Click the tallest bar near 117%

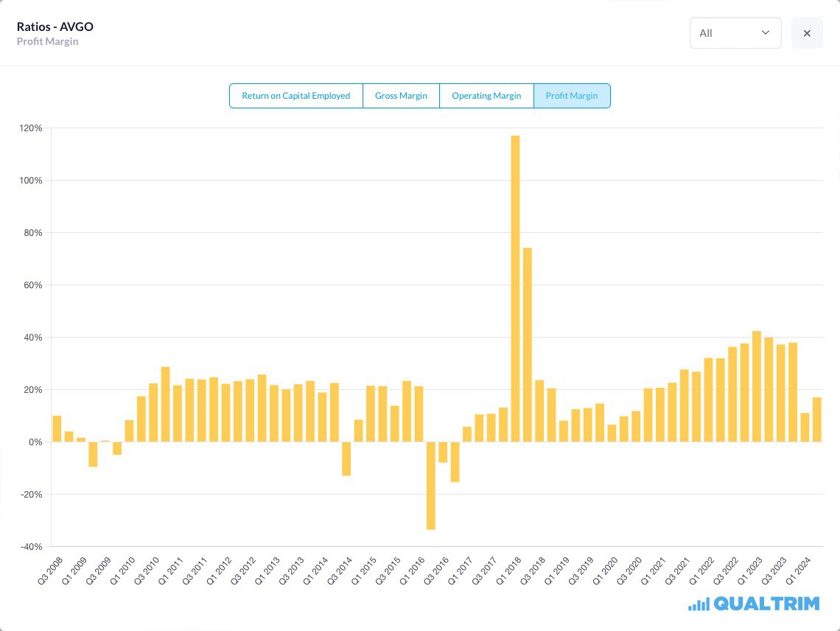point(515,288)
